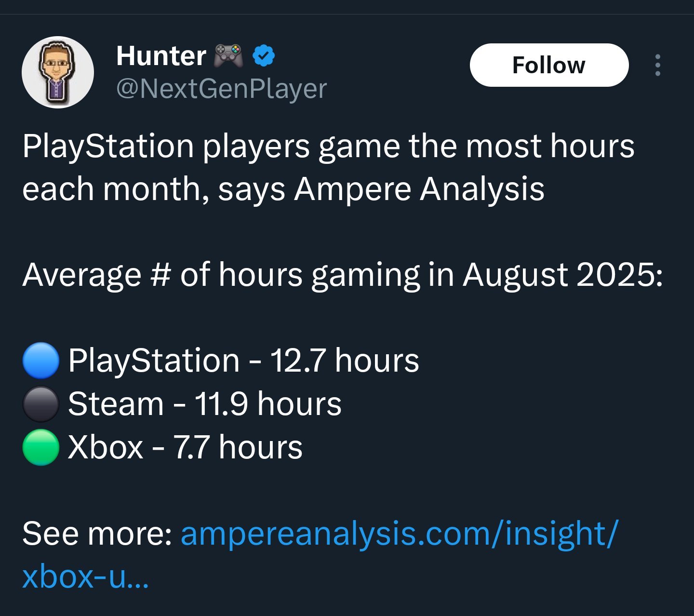
Task: Open Hunter's profile avatar picture
Action: point(57,72)
